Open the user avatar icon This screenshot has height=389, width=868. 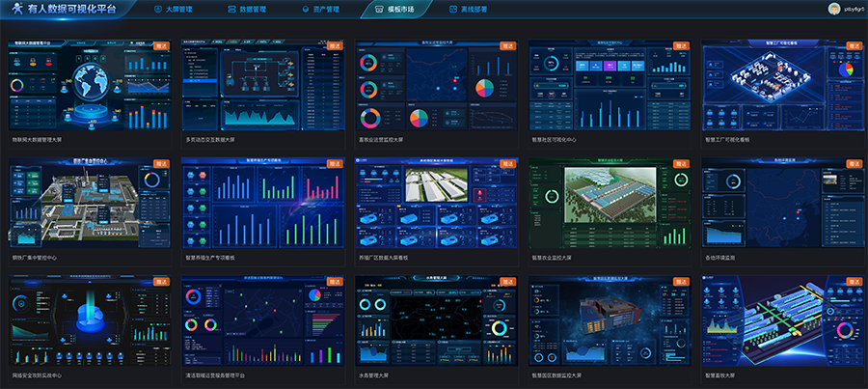[833, 9]
